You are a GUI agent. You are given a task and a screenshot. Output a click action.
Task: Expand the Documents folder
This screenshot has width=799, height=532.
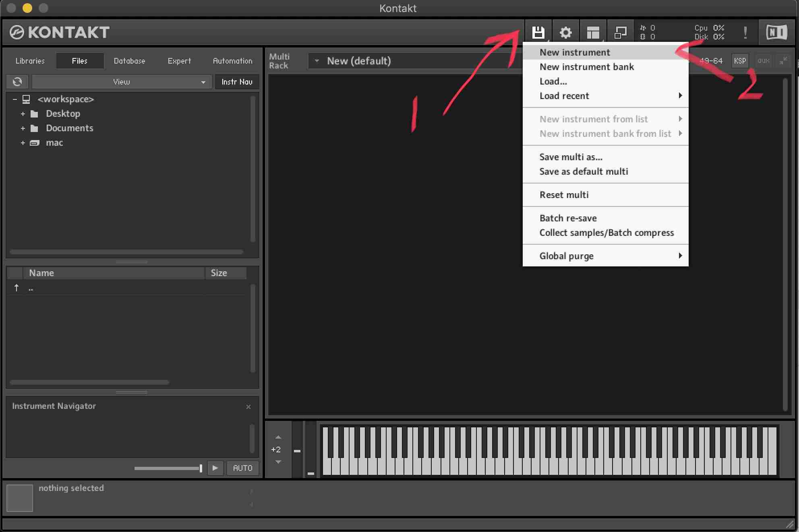click(23, 128)
